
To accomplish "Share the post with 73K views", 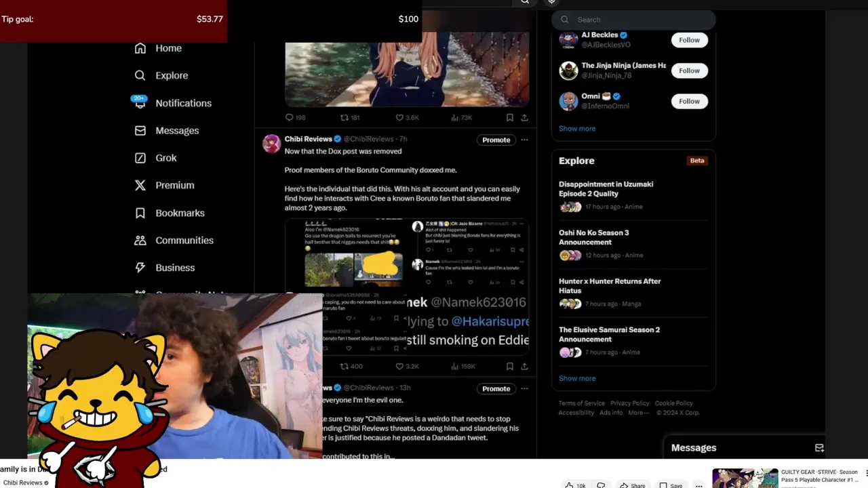I will (524, 118).
